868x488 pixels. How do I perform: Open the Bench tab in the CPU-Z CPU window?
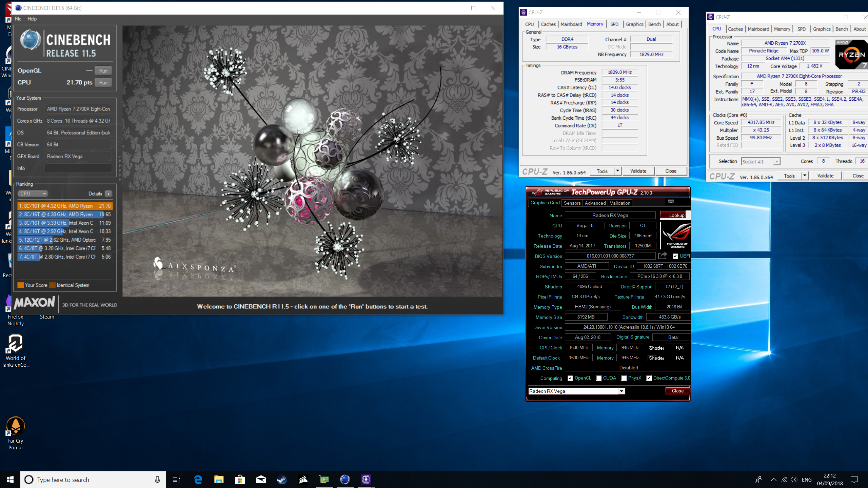click(x=842, y=29)
